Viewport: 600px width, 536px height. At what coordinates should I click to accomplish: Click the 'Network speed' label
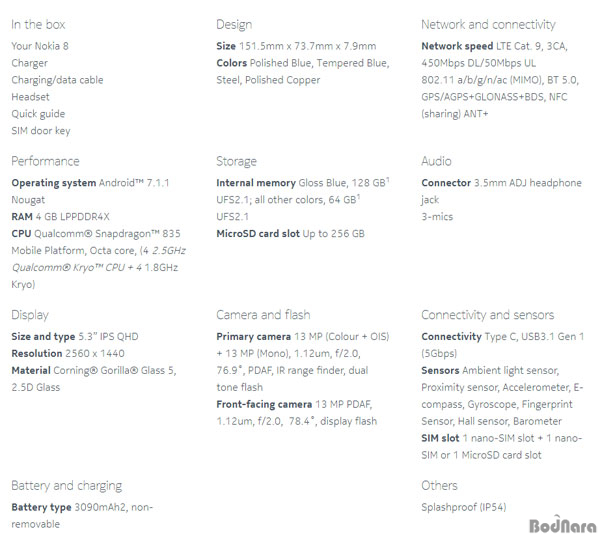pos(457,46)
